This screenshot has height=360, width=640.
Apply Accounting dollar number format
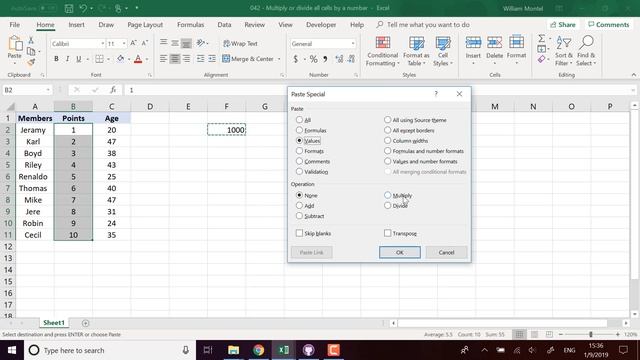pos(296,59)
